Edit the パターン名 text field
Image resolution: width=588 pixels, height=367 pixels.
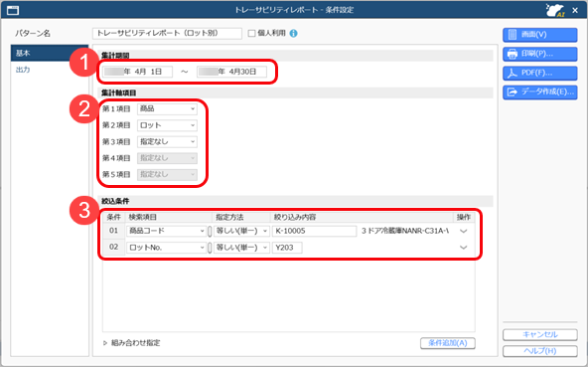coord(167,34)
